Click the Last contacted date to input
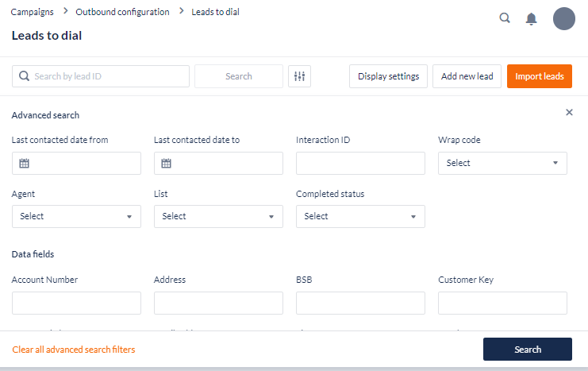 click(218, 163)
